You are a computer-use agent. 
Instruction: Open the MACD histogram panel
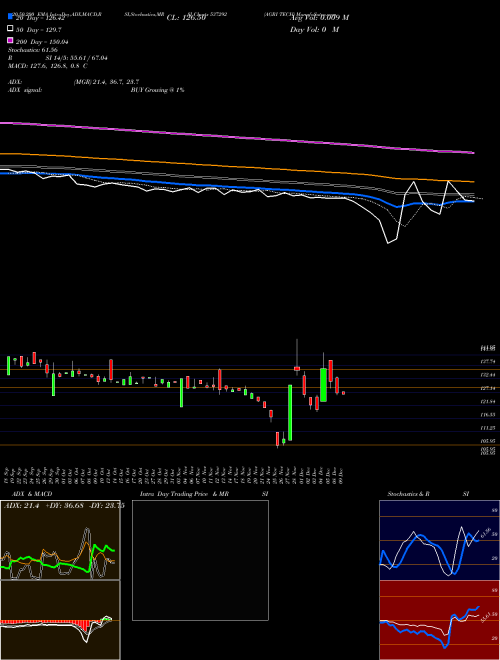point(60,620)
